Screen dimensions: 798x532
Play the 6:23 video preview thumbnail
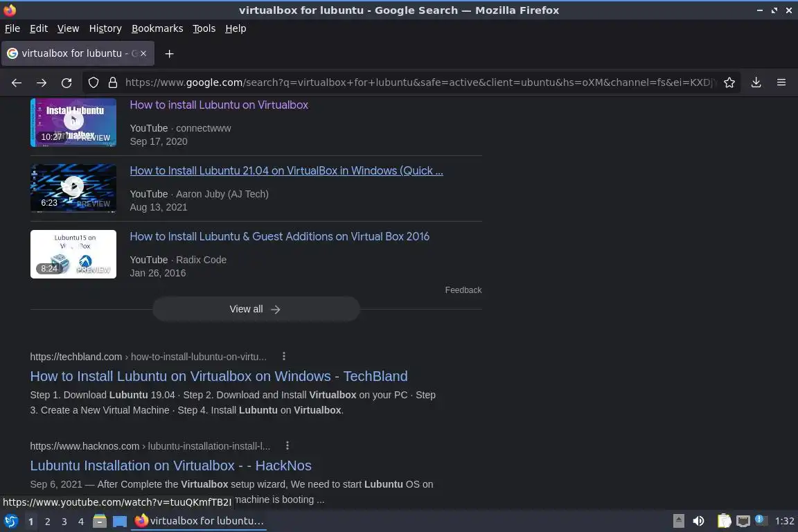point(73,188)
